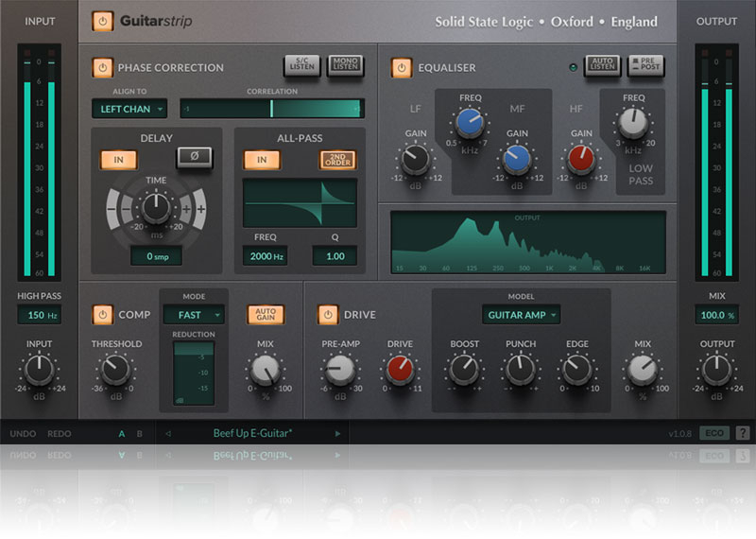756x539 pixels.
Task: Toggle compressor Auto Gain
Action: (266, 315)
